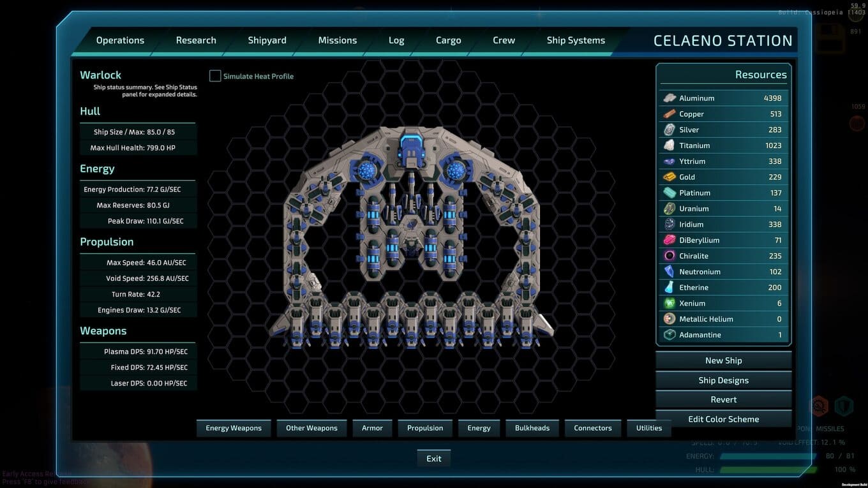
Task: Click the Etherine flask icon
Action: coord(670,288)
